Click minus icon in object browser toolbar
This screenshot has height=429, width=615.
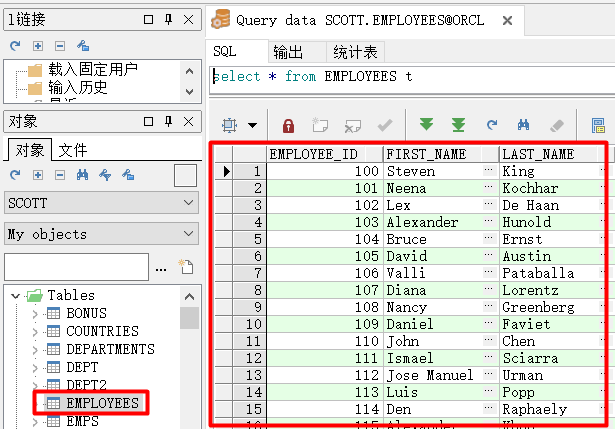[x=60, y=175]
